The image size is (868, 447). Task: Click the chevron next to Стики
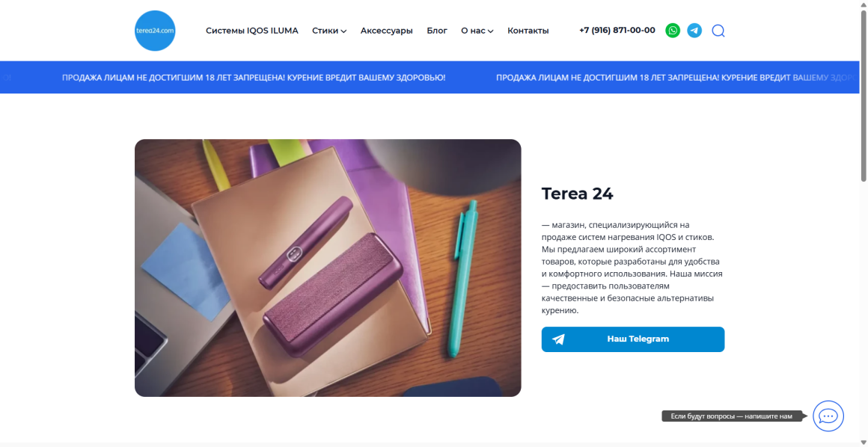tap(343, 31)
